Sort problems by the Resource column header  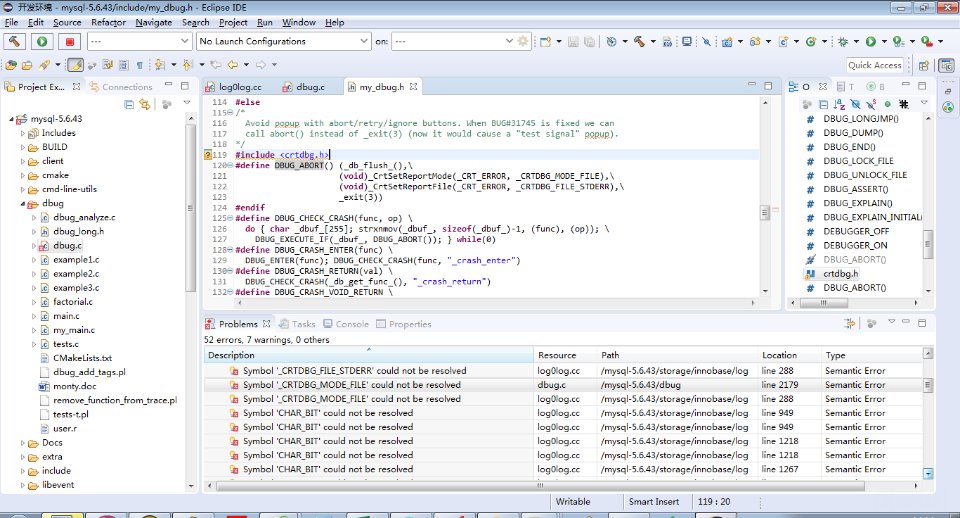[x=556, y=355]
